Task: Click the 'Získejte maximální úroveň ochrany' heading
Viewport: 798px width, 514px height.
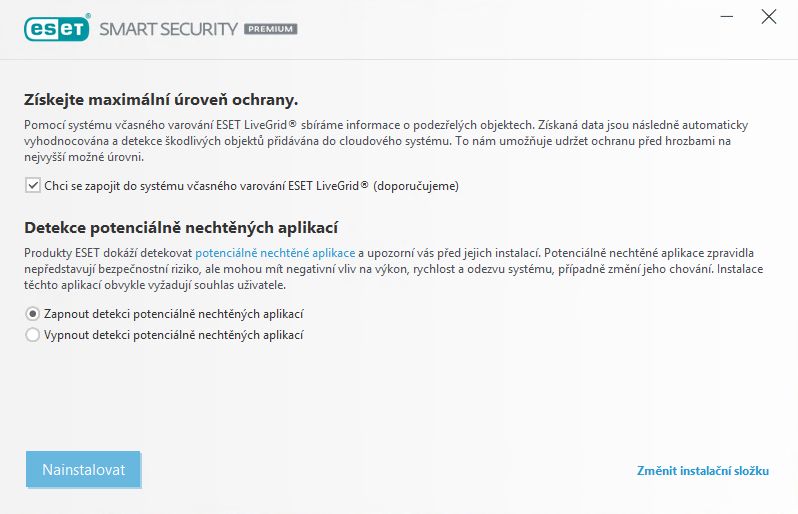Action: click(x=161, y=100)
